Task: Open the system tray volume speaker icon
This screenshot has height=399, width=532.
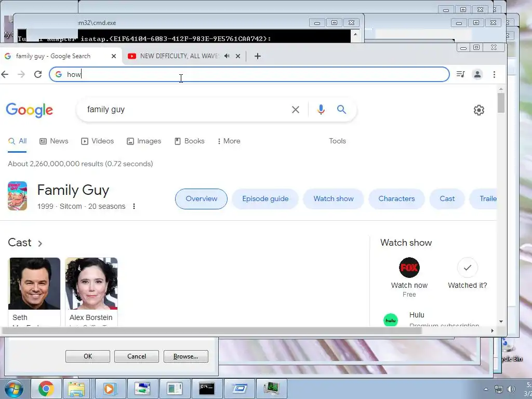Action: tap(511, 389)
